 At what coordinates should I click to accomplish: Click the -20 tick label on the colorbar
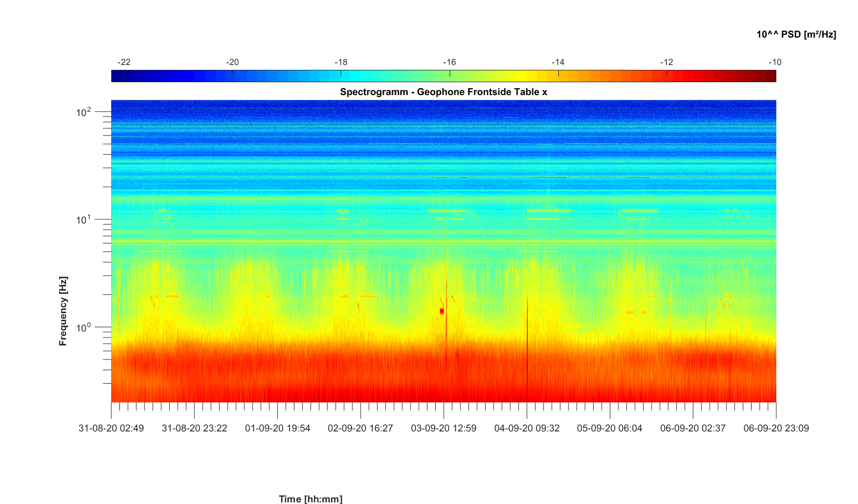pos(232,62)
